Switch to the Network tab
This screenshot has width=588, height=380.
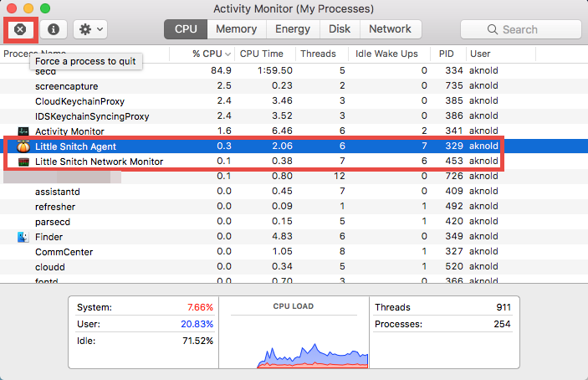point(390,29)
